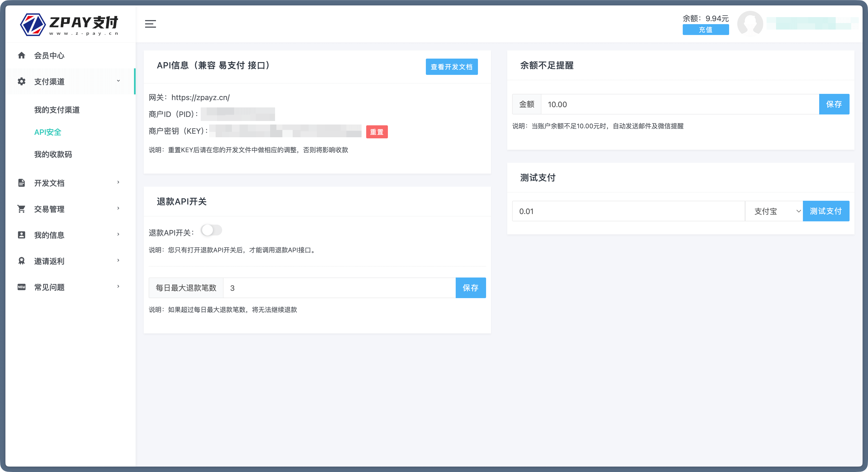The width and height of the screenshot is (868, 472).
Task: Click the profile card icon beside 我的信息
Action: pyautogui.click(x=22, y=235)
